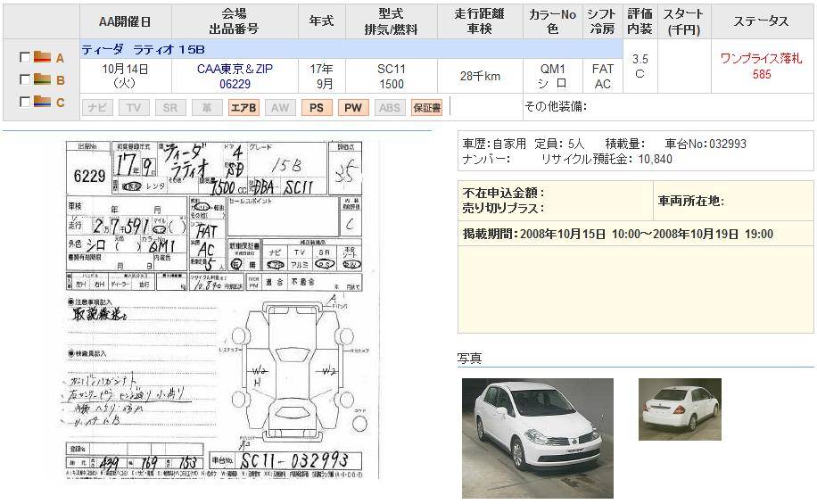
Task: Click the red folder A icon
Action: pos(42,57)
